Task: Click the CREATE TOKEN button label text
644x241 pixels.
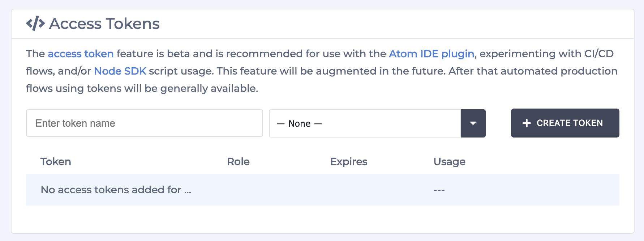Action: click(x=570, y=123)
